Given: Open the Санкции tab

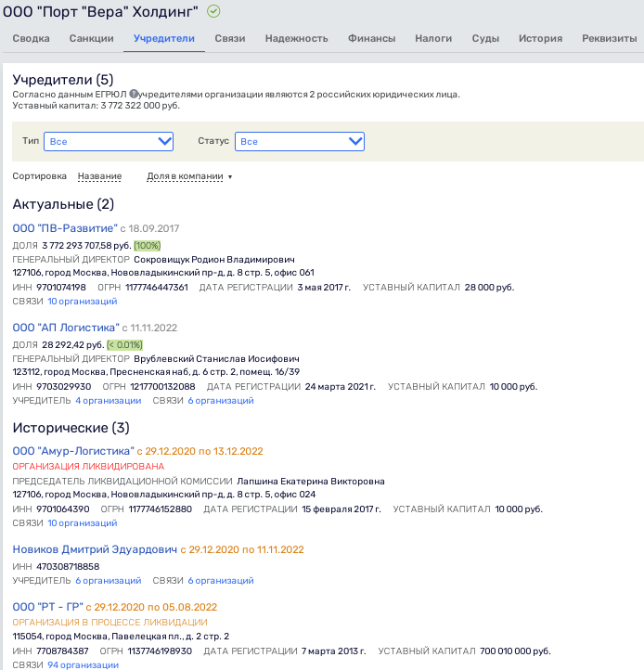Looking at the screenshot, I should pos(91,39).
